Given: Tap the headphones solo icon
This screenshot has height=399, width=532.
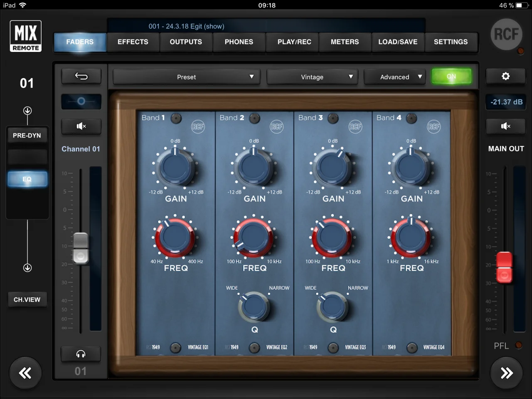Looking at the screenshot, I should (81, 354).
